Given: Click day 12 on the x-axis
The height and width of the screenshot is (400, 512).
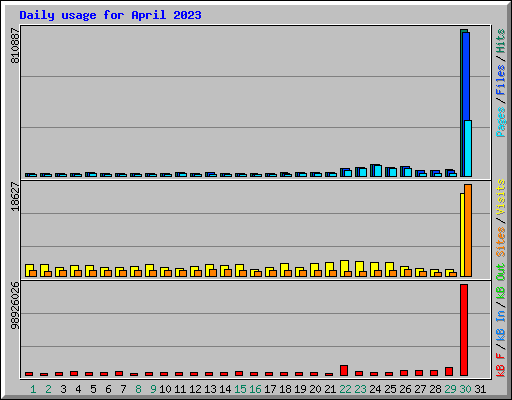Looking at the screenshot, I should pyautogui.click(x=195, y=389).
